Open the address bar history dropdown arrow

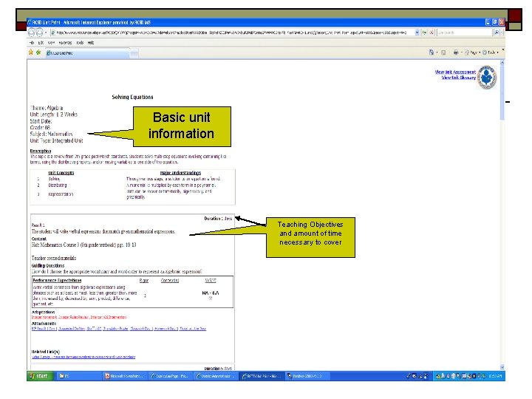click(417, 33)
